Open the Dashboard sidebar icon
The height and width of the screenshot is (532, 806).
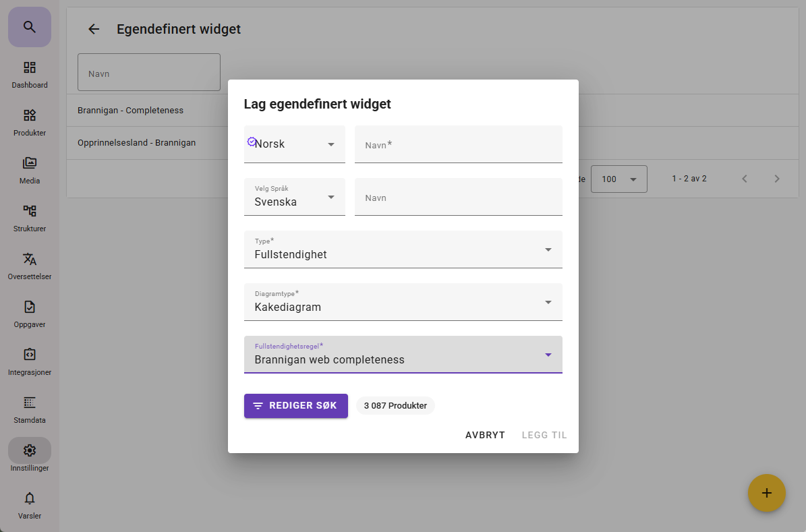point(30,68)
